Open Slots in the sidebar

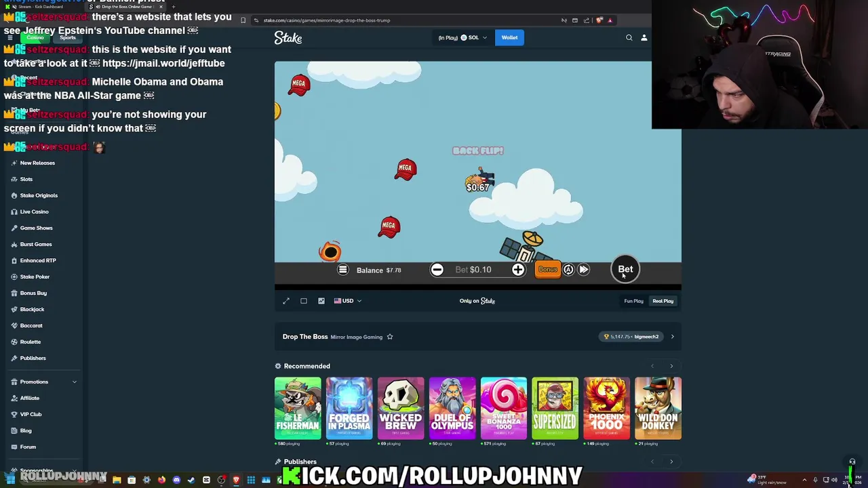point(43,179)
